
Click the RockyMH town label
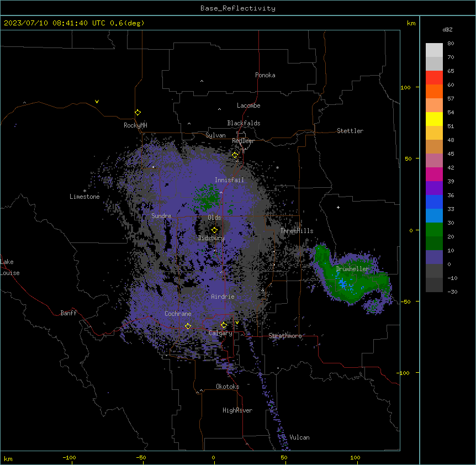click(x=135, y=125)
